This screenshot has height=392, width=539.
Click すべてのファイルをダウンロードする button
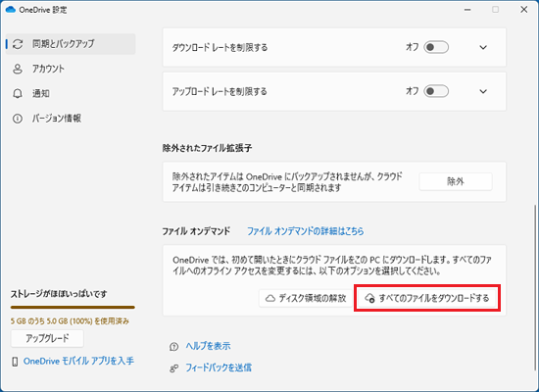427,298
